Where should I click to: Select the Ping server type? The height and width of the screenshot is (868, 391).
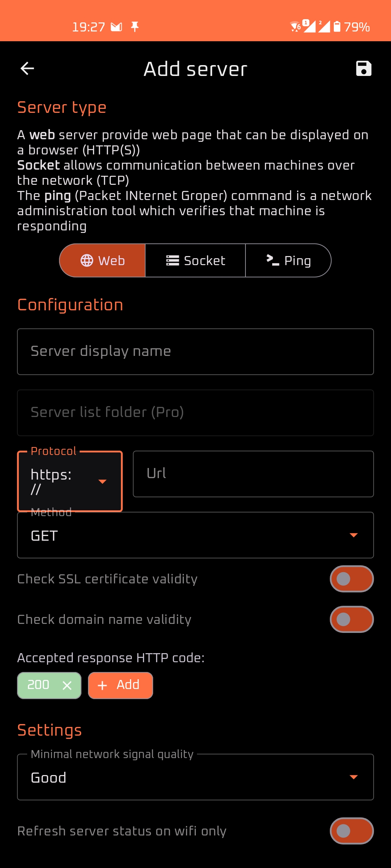pos(289,260)
